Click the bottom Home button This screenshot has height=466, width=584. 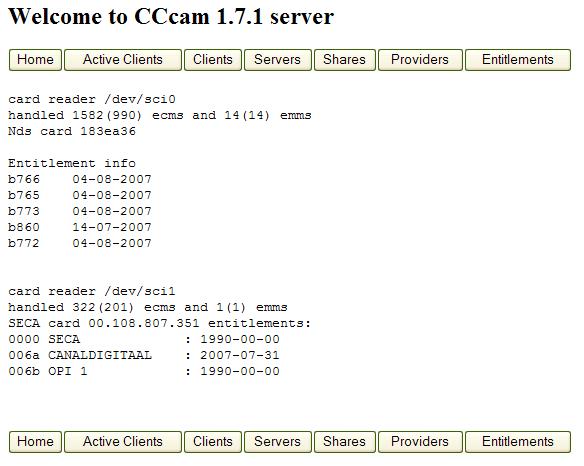point(35,442)
